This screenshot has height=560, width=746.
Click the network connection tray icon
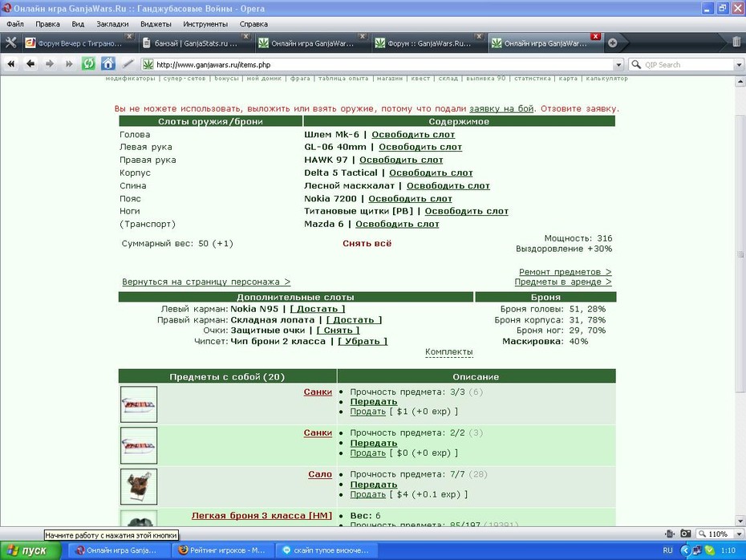point(697,550)
